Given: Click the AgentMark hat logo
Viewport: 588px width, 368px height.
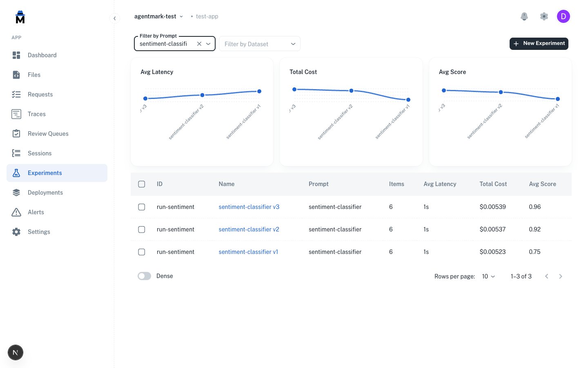Looking at the screenshot, I should (x=20, y=17).
